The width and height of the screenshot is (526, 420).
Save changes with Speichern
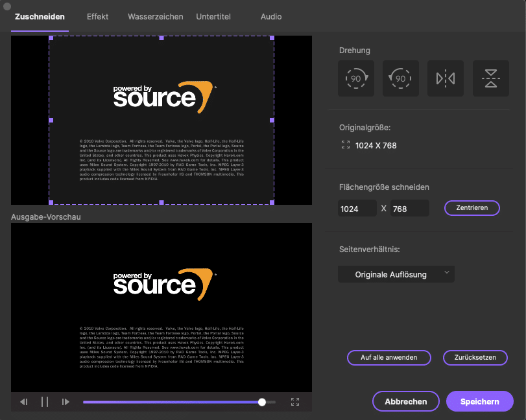pos(479,401)
